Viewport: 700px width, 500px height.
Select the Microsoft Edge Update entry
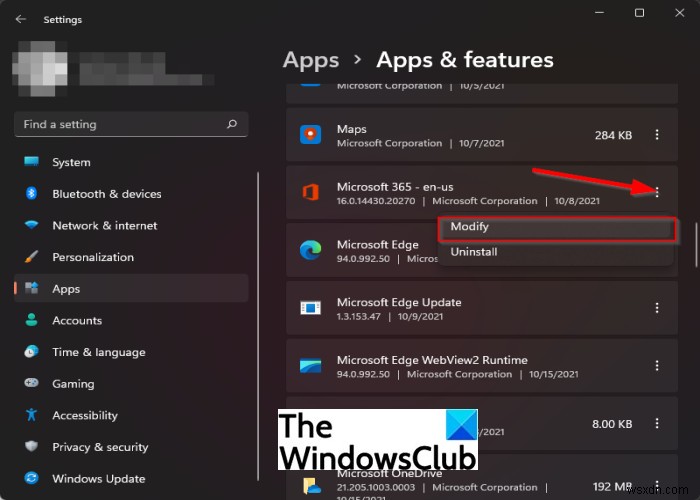pos(482,308)
